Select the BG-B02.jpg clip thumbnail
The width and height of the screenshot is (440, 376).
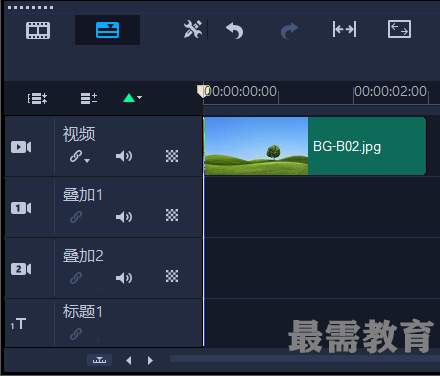[x=256, y=146]
